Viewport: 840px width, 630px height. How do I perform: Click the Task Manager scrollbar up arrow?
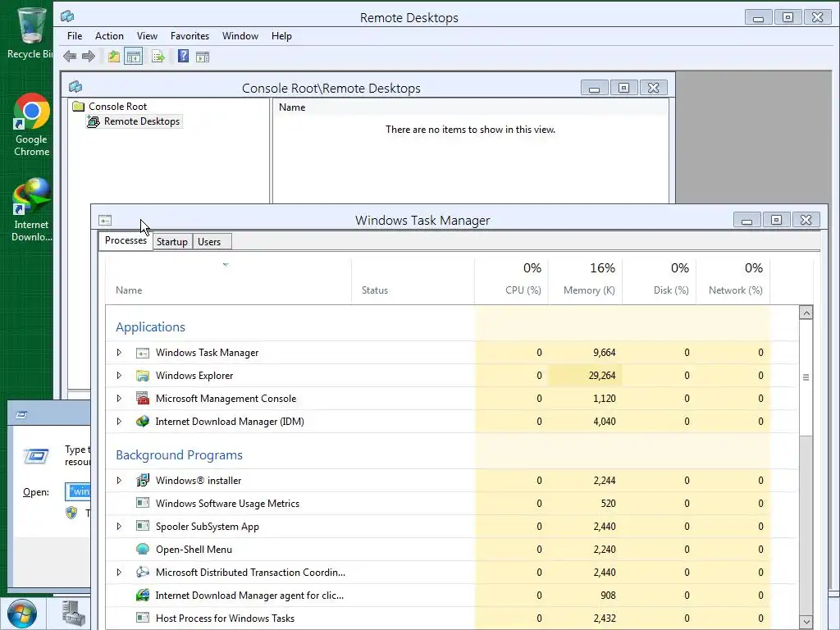coord(806,313)
